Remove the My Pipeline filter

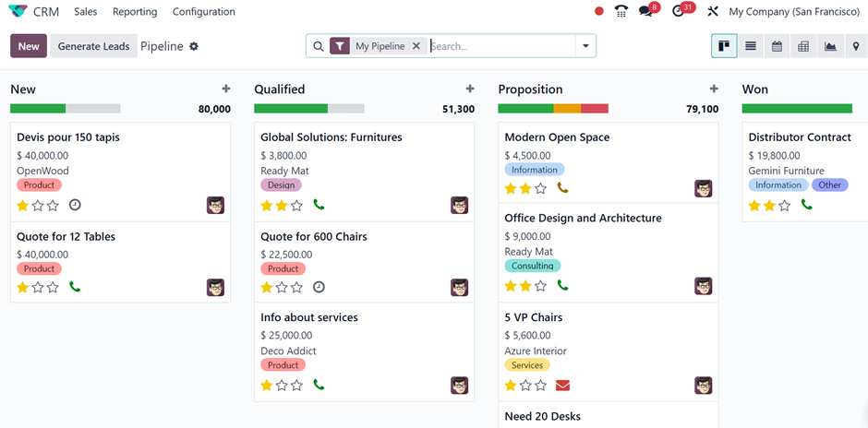pos(416,46)
